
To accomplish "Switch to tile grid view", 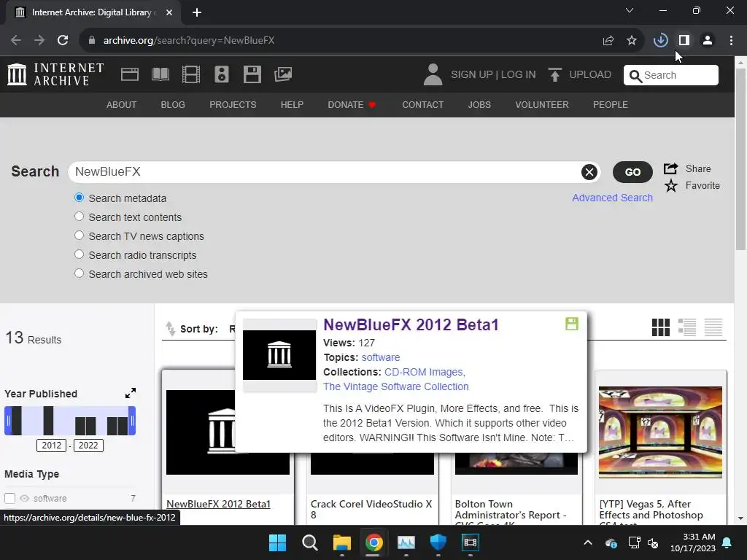I will coord(661,327).
